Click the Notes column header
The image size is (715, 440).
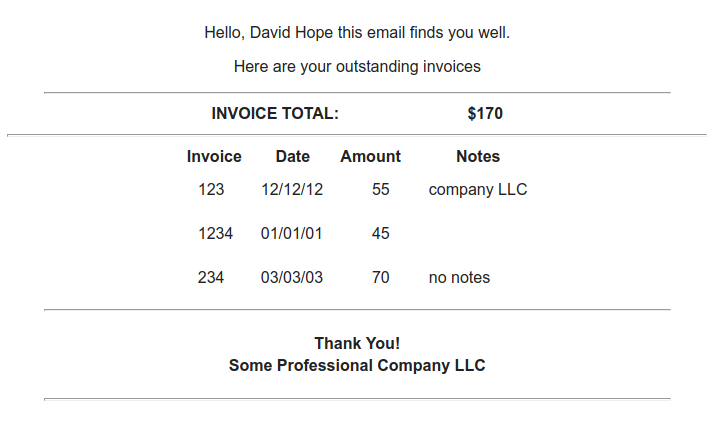coord(478,156)
